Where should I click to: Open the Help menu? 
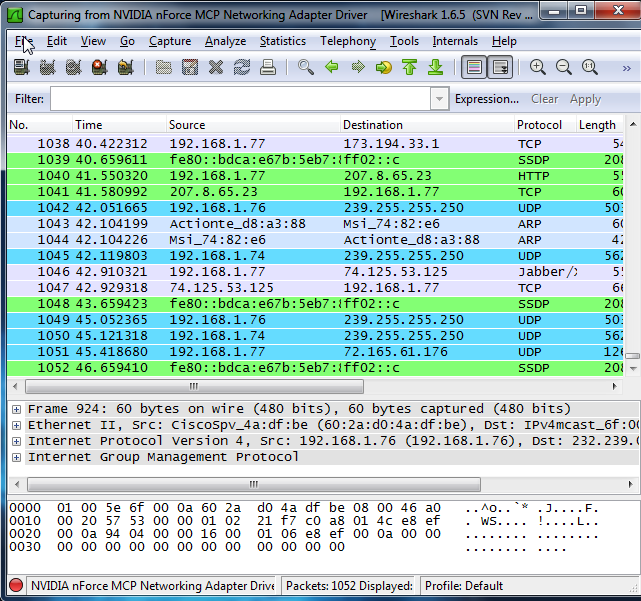tap(504, 41)
